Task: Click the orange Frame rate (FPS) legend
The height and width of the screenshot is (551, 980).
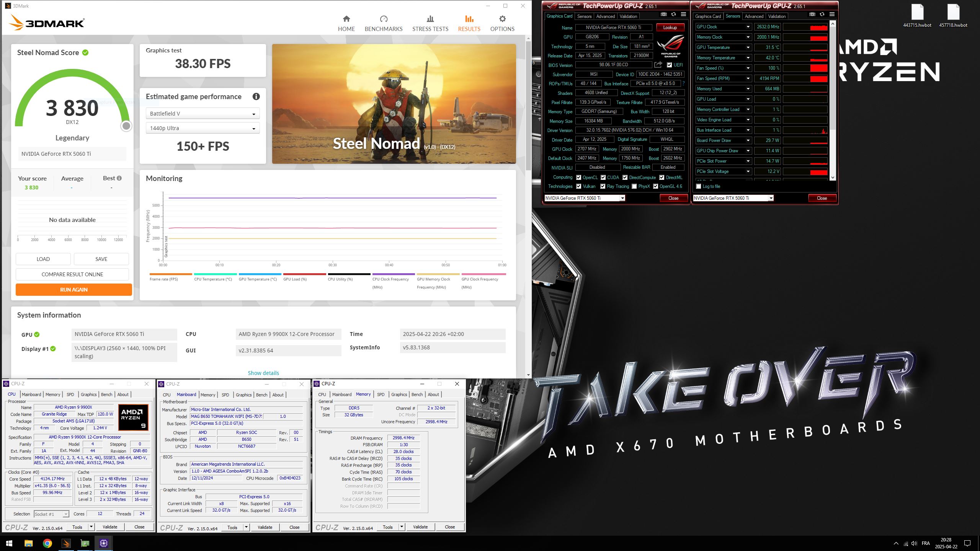Action: [171, 277]
